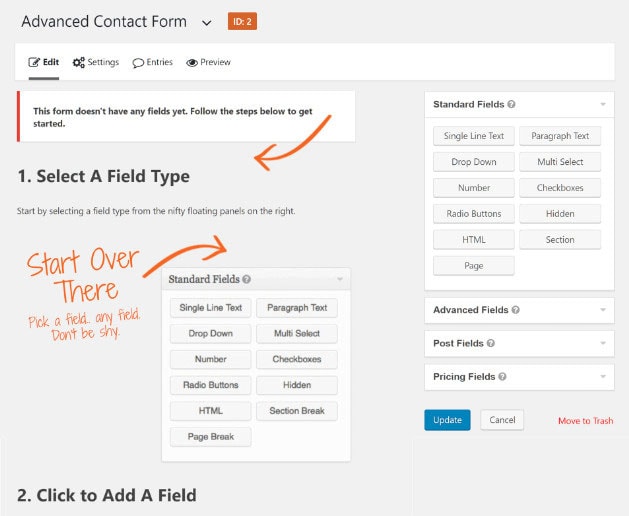Click the help icon beside Standard Fields
Image resolution: width=629 pixels, height=516 pixels.
point(512,104)
